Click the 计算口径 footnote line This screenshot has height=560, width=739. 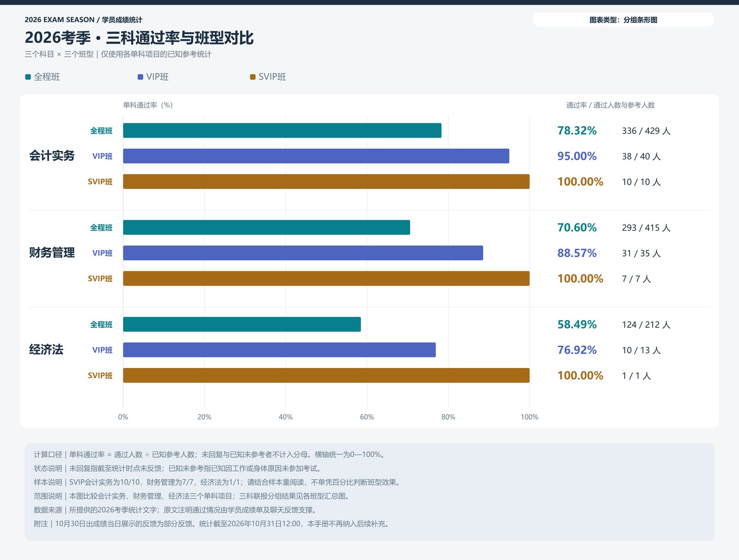pyautogui.click(x=211, y=455)
